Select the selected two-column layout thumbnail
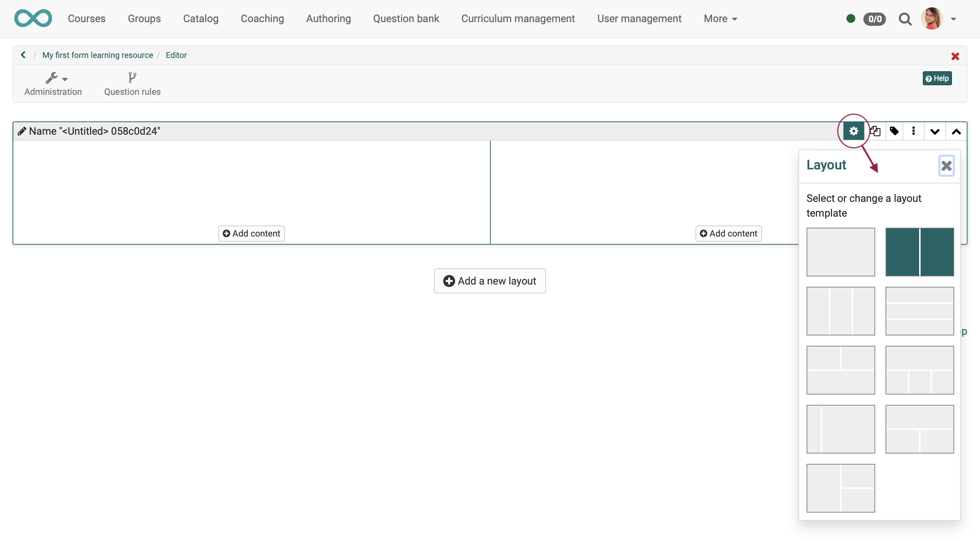980x541 pixels. pos(919,252)
